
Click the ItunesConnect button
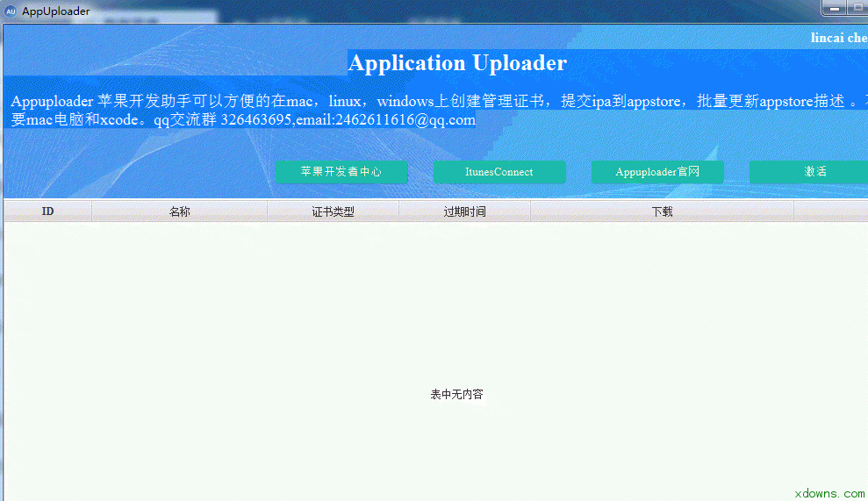(x=499, y=172)
